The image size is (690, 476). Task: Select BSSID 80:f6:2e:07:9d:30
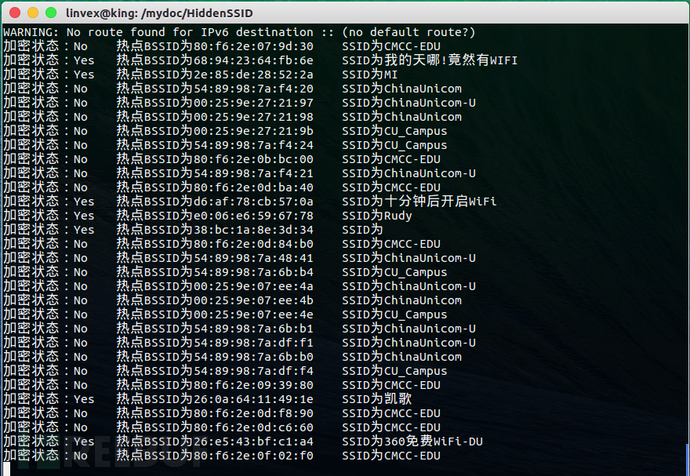click(253, 46)
